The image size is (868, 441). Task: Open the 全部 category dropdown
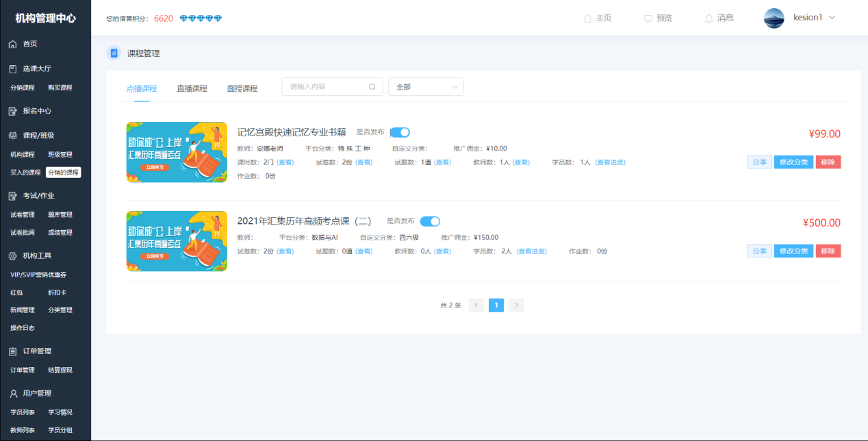pos(425,87)
